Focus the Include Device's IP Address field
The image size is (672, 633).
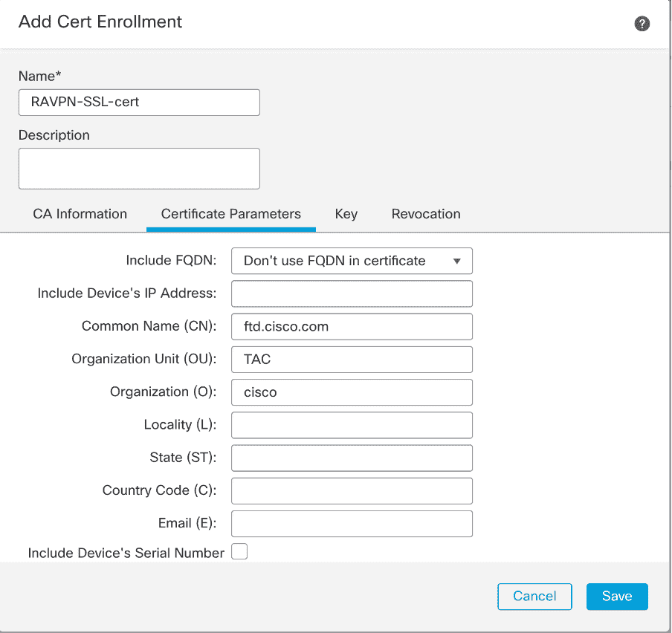[352, 293]
